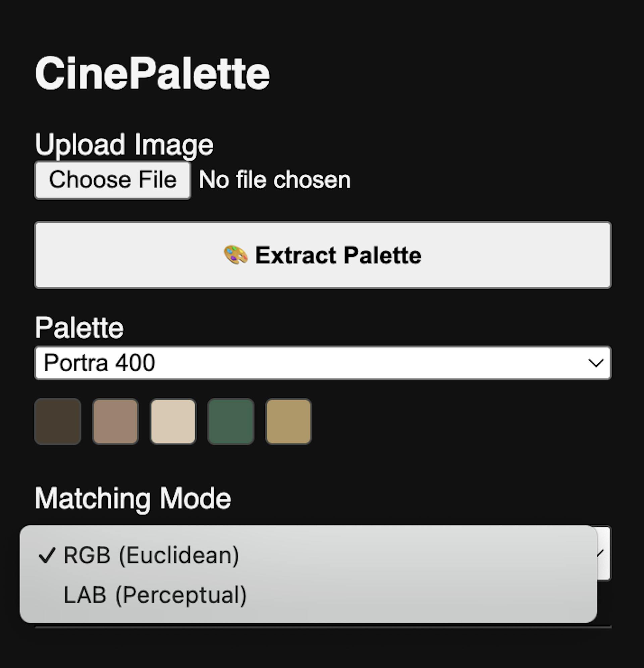Select the taupe brown color swatch
This screenshot has height=668, width=644.
click(115, 422)
